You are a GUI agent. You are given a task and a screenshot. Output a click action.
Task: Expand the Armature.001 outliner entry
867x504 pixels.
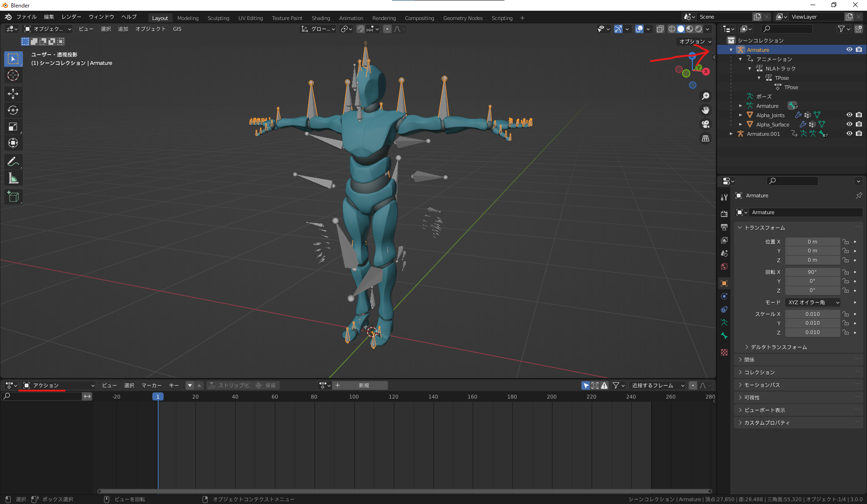coord(731,134)
